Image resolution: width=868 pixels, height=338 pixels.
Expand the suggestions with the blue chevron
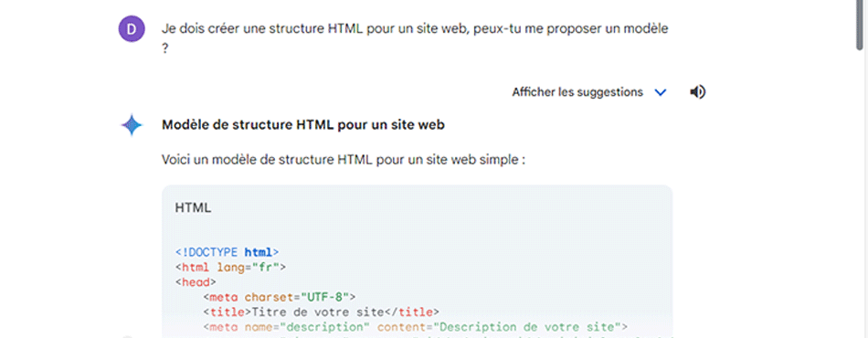pos(660,92)
